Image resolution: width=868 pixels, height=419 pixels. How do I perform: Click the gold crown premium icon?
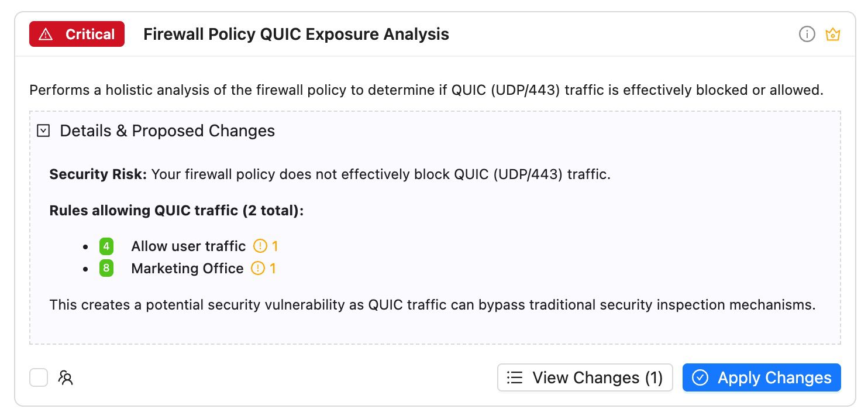(x=832, y=35)
